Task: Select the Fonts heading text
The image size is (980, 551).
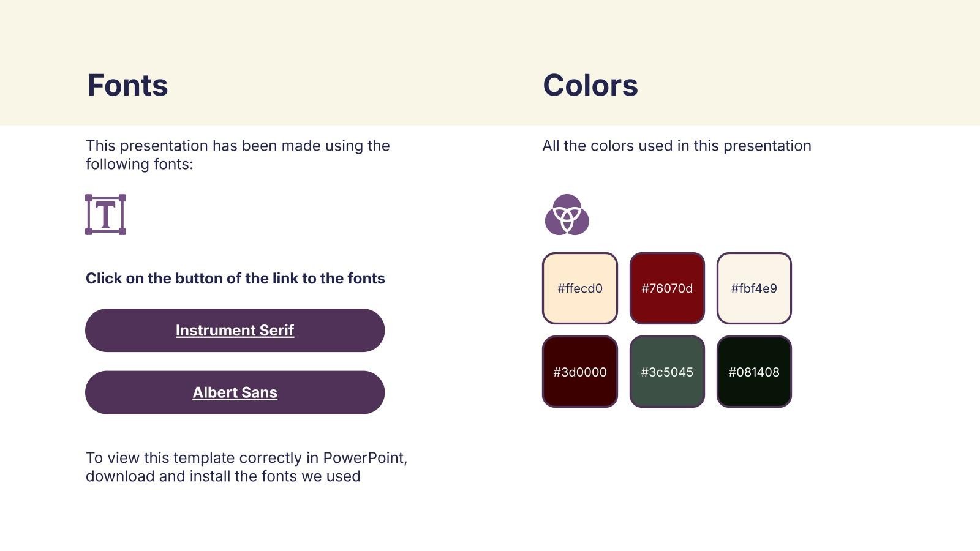Action: 127,85
